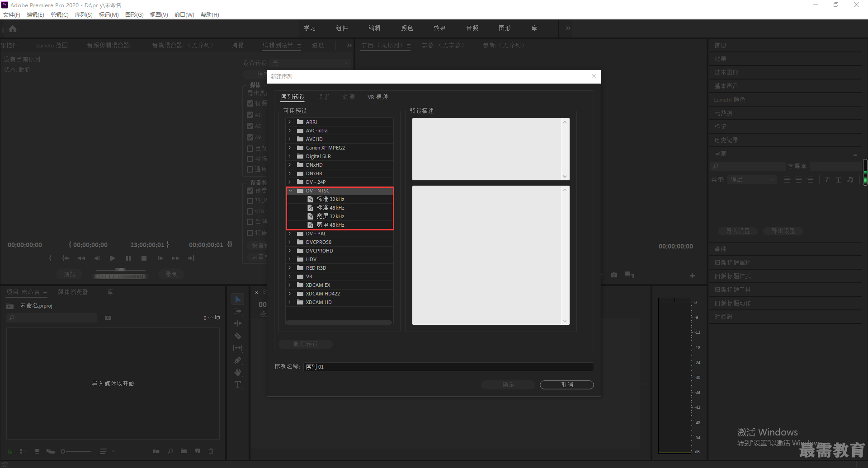Screen dimensions: 868x468
Task: Click the 取消 button
Action: tap(567, 384)
